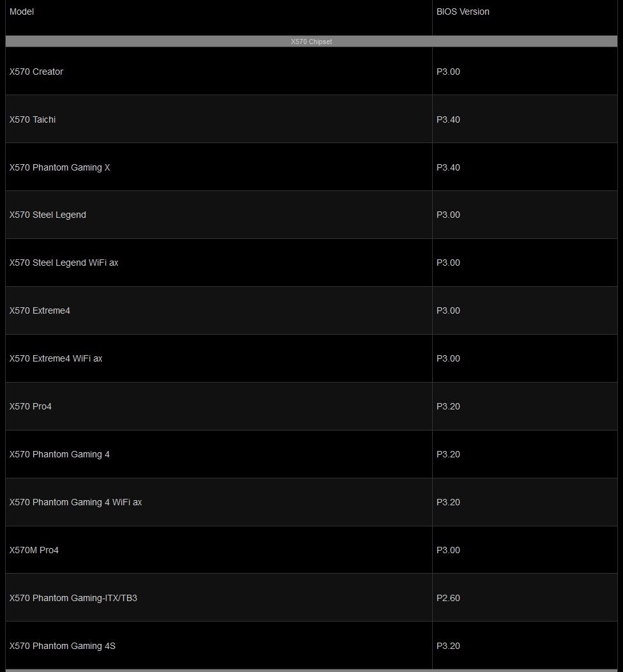The width and height of the screenshot is (623, 672).
Task: Click X570 Phantom Gaming X model
Action: coord(59,167)
